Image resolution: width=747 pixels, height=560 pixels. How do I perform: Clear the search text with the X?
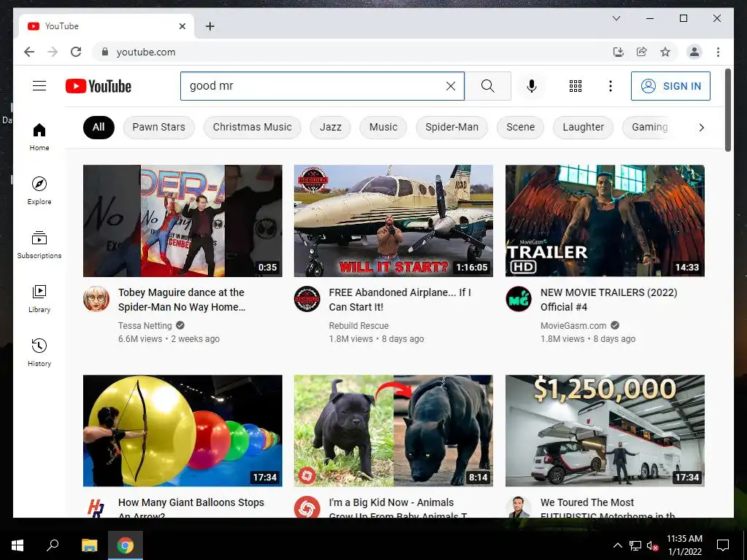click(450, 86)
